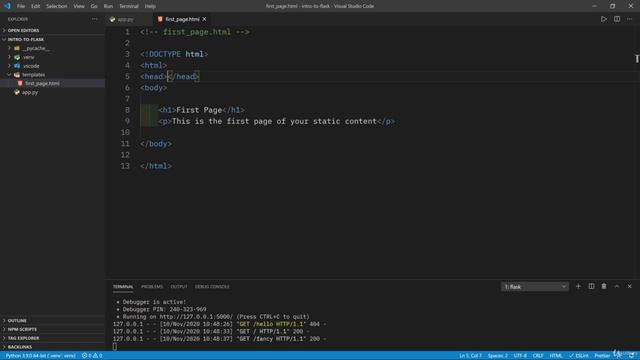Open editor More Actions ellipsis
This screenshot has width=640, height=360.
pos(630,19)
